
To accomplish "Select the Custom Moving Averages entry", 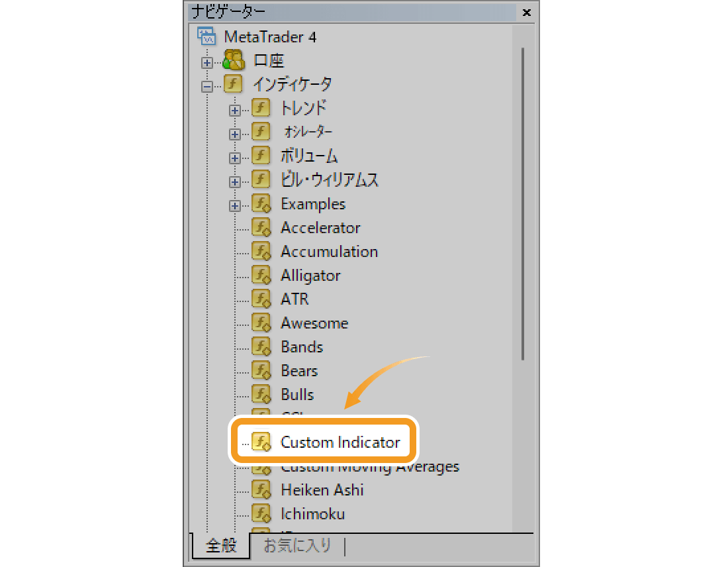I will pyautogui.click(x=370, y=468).
